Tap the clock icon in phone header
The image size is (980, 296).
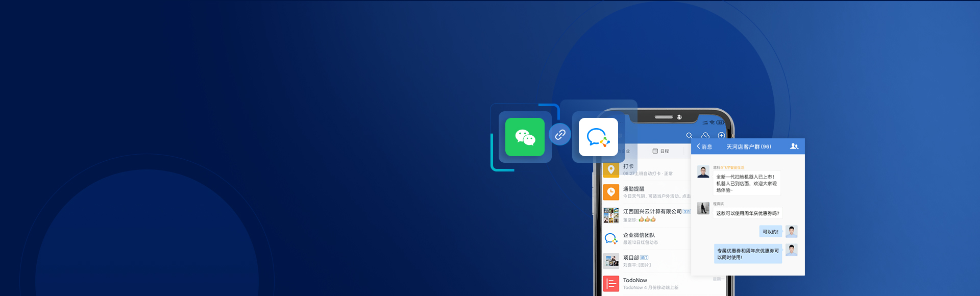tap(705, 136)
